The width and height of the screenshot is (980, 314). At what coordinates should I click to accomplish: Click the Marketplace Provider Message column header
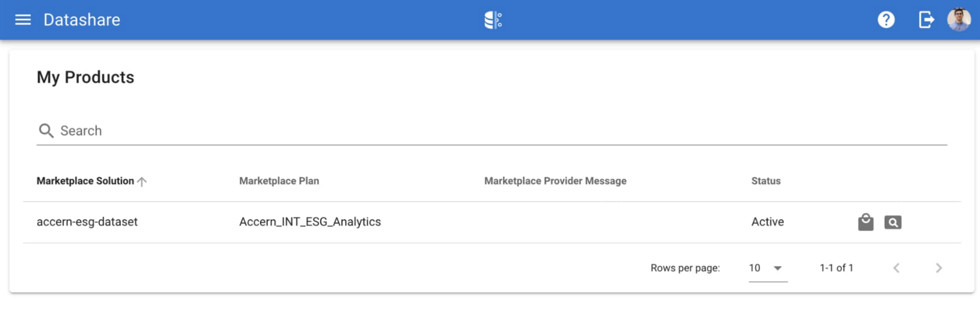[x=555, y=181]
